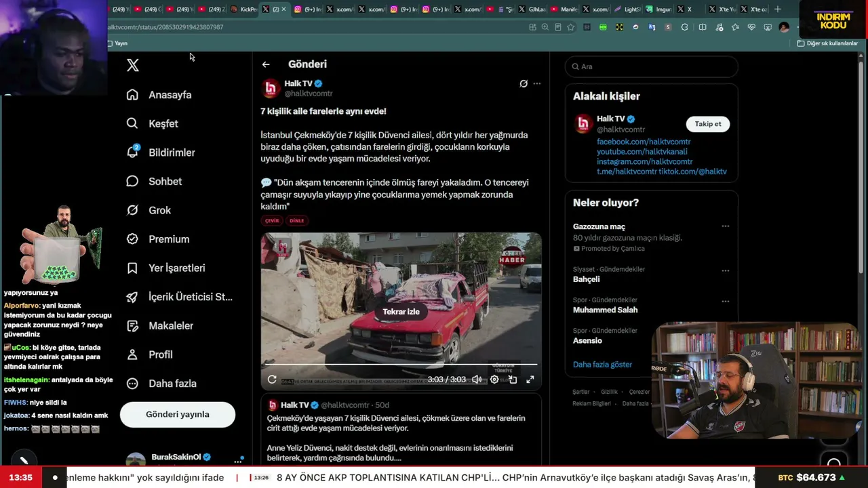This screenshot has width=868, height=488.
Task: Open the instagram.com/halktvcomtr link
Action: pos(645,162)
